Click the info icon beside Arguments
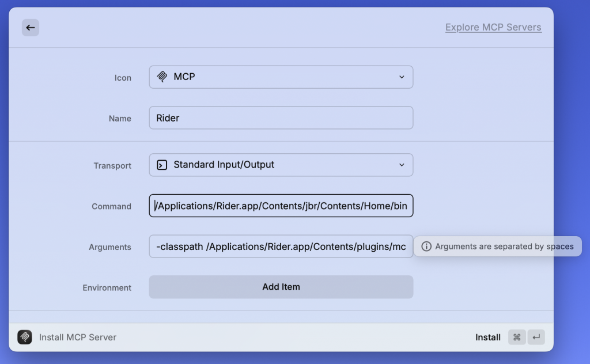The image size is (590, 364). click(x=426, y=247)
